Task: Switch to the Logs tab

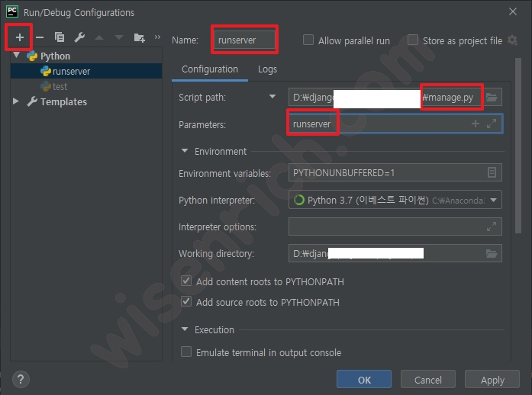Action: (267, 69)
